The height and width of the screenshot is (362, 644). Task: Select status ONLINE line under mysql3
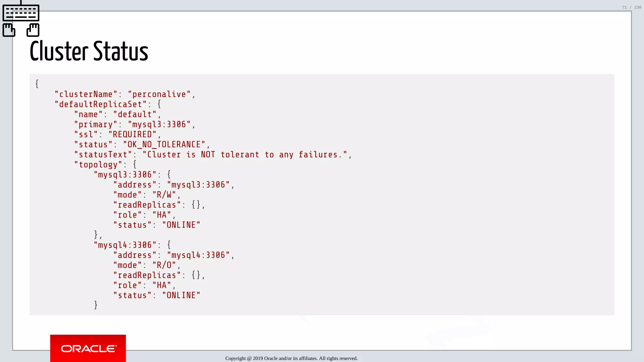pos(157,225)
